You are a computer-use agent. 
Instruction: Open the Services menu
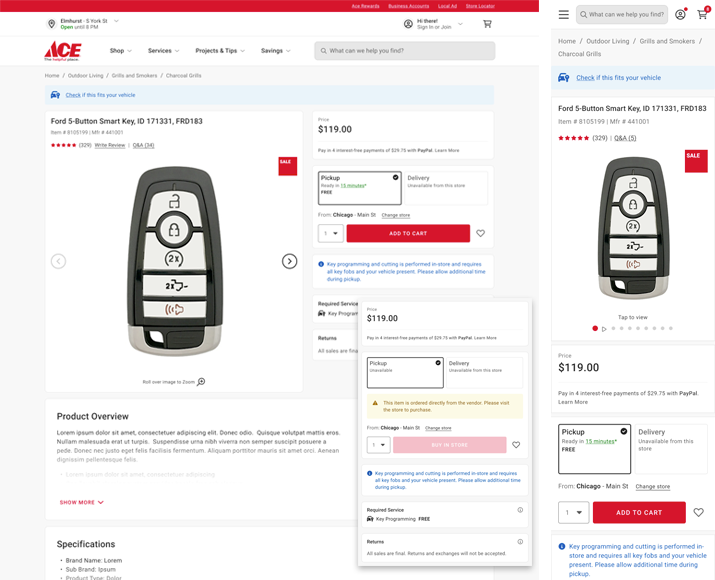tap(163, 51)
